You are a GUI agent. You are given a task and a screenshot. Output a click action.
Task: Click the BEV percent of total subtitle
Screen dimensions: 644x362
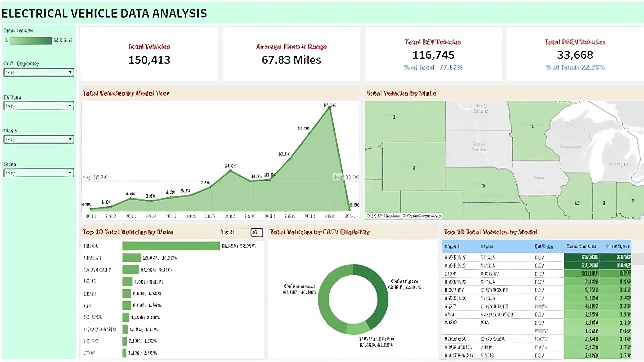click(433, 67)
